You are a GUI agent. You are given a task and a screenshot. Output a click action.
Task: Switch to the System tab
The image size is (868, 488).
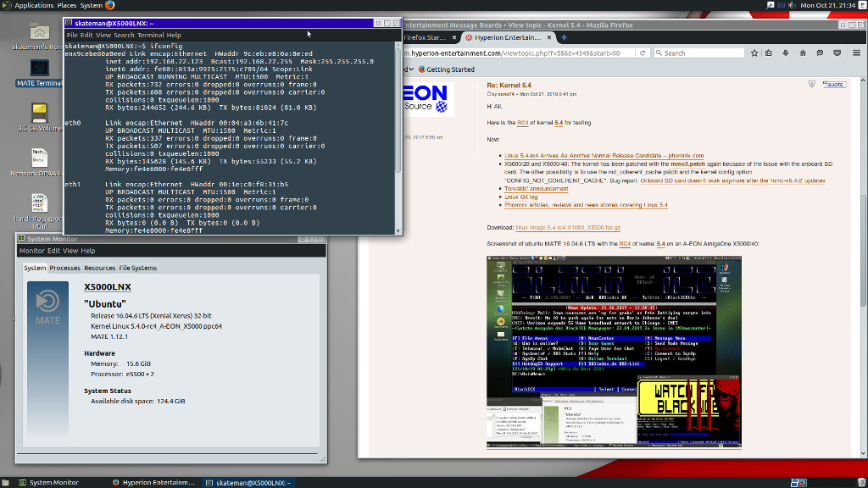[x=34, y=268]
